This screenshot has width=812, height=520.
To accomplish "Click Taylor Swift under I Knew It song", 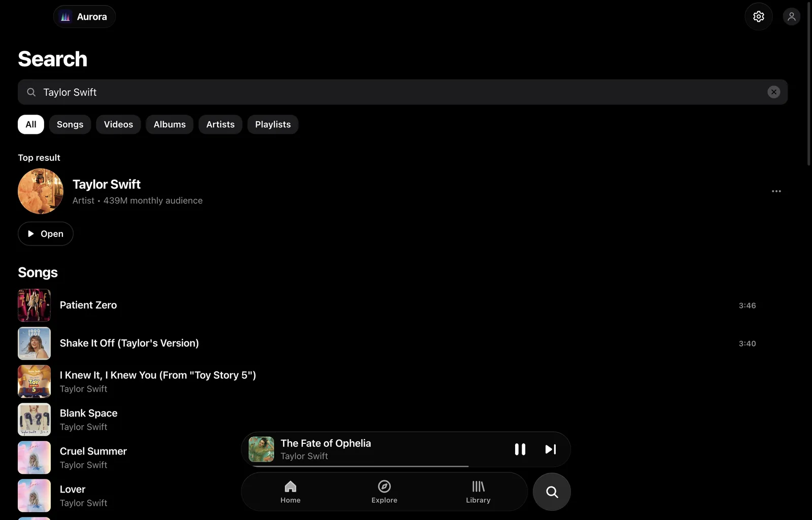I will [84, 389].
